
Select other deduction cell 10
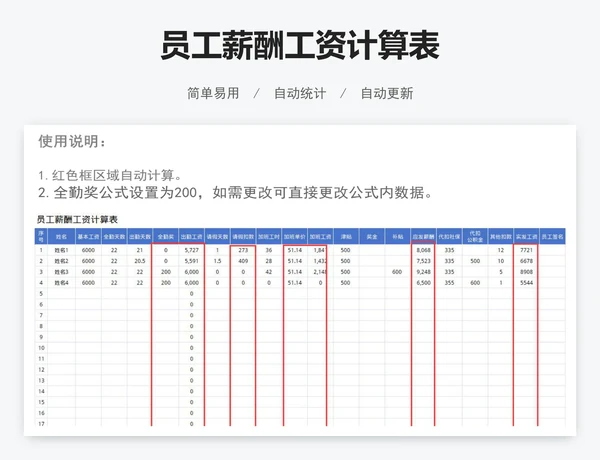[x=501, y=261]
